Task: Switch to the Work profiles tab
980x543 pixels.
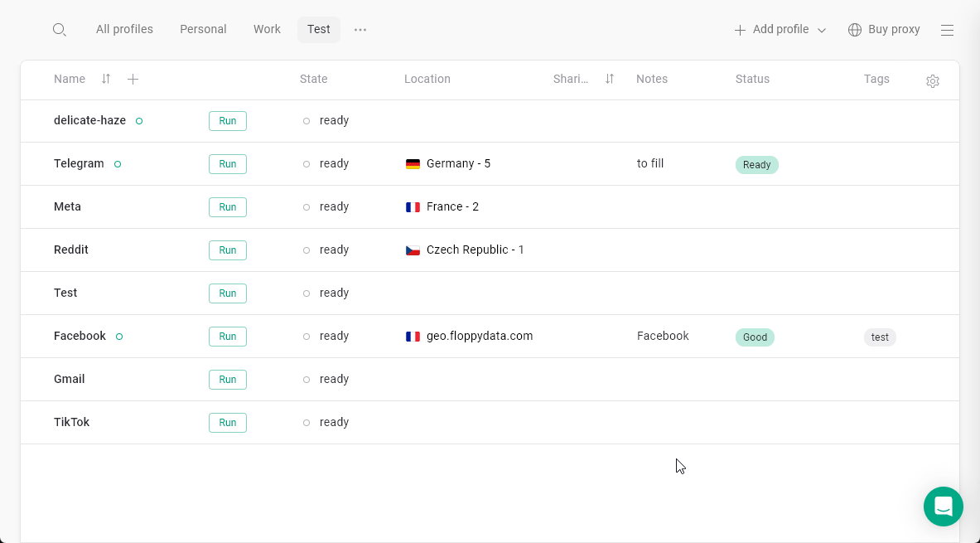Action: point(267,29)
